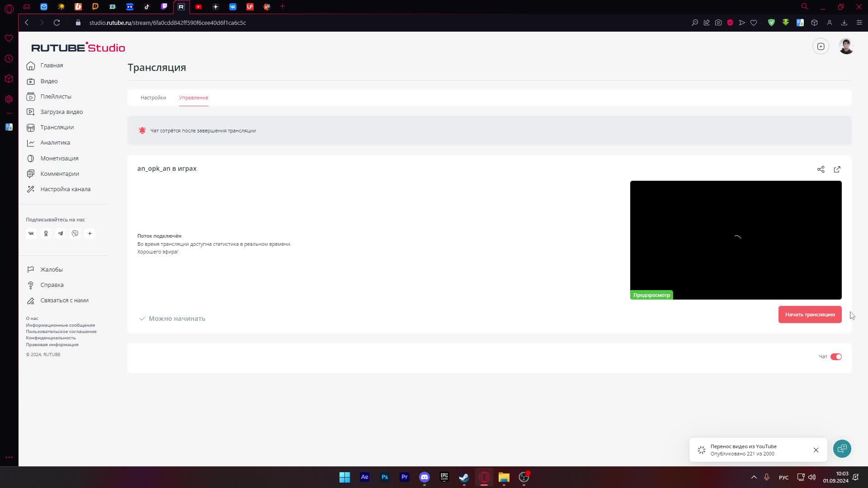Select the Управление tab
This screenshot has height=488, width=868.
pos(193,98)
